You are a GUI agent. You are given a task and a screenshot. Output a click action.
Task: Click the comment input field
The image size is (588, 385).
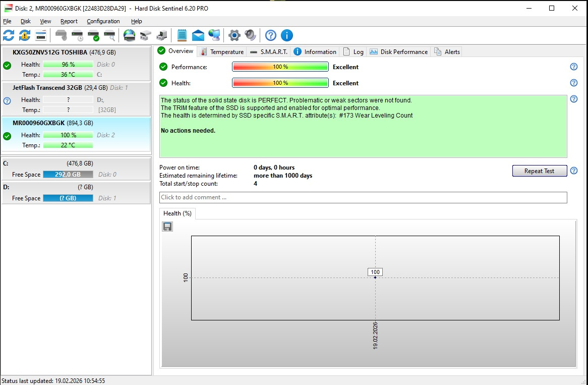pos(363,197)
